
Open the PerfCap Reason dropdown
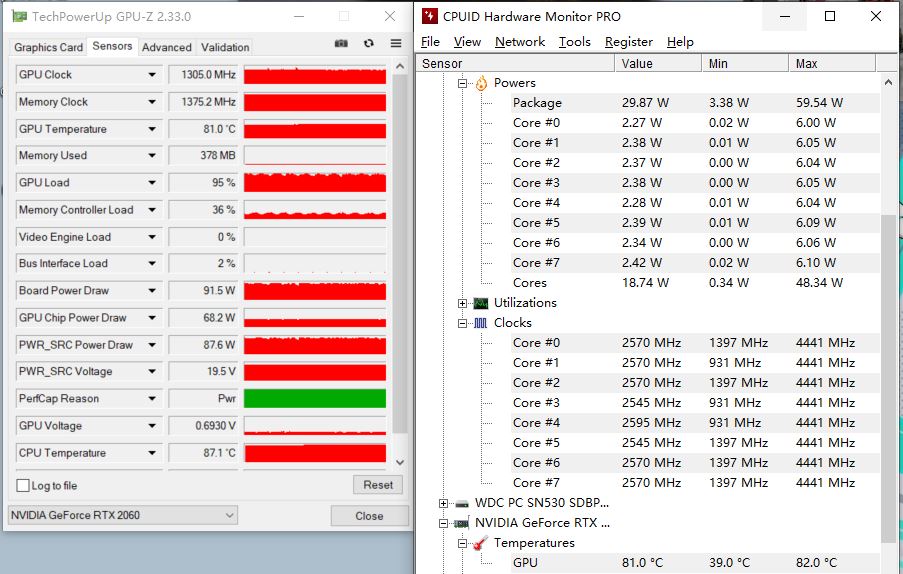pyautogui.click(x=152, y=398)
